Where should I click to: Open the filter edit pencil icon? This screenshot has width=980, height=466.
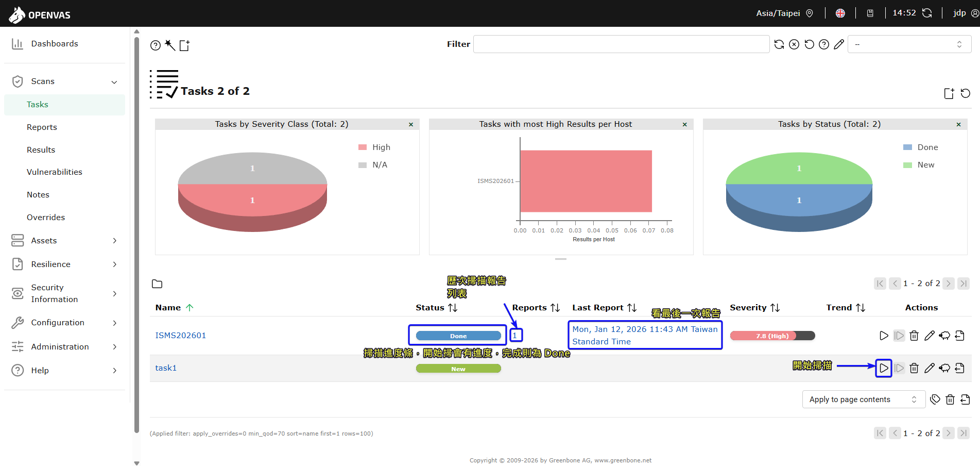coord(839,44)
